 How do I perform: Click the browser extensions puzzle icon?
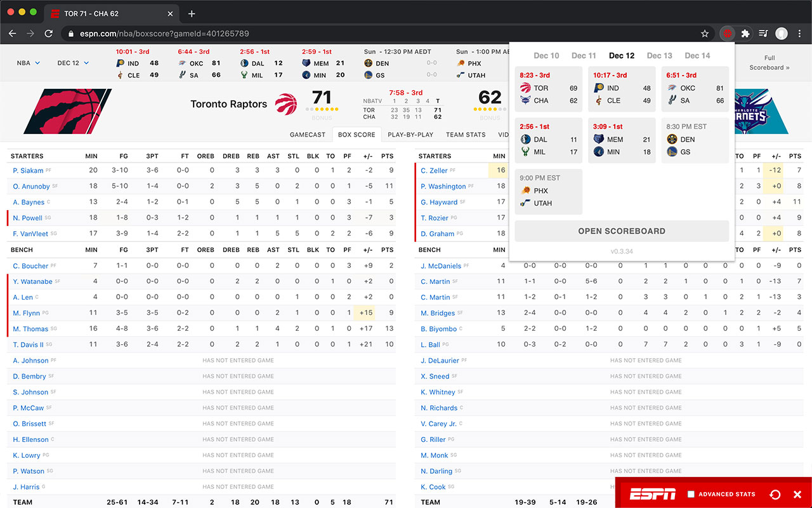coord(745,34)
